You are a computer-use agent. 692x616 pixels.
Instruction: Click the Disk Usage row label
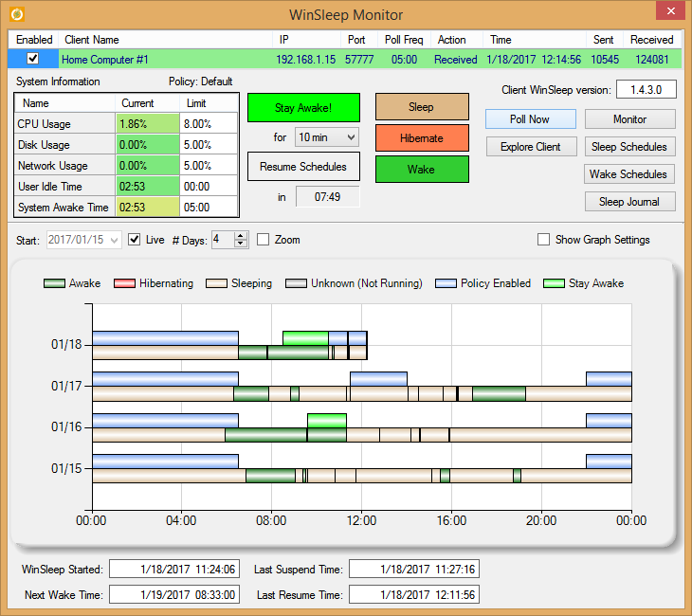click(x=65, y=145)
